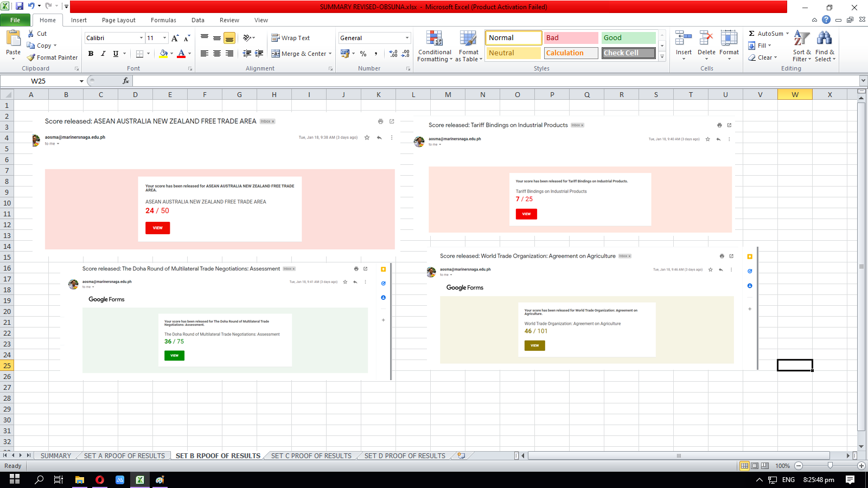Open the text Orientation options
868x488 pixels.
[x=249, y=38]
